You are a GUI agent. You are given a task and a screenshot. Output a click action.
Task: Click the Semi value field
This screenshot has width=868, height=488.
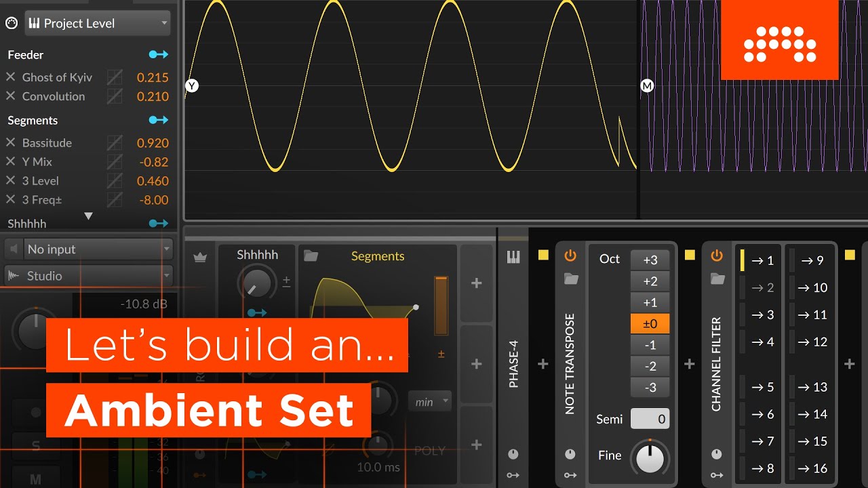coord(650,419)
